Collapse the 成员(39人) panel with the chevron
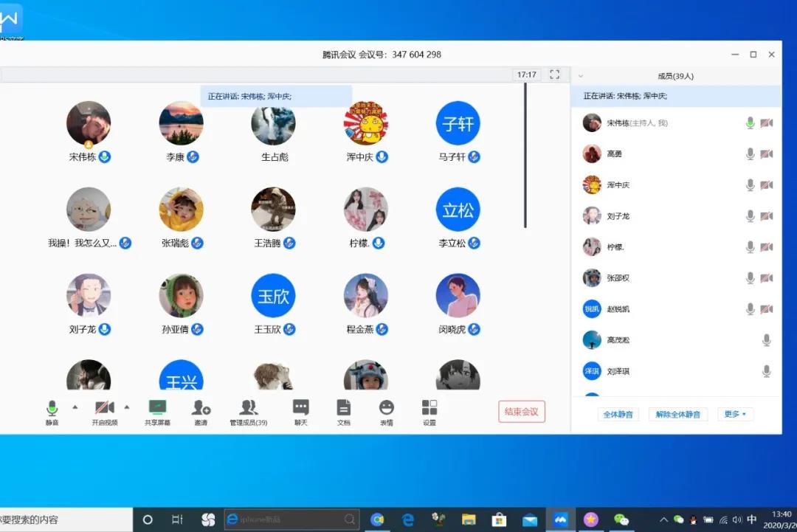This screenshot has height=532, width=797. [581, 76]
